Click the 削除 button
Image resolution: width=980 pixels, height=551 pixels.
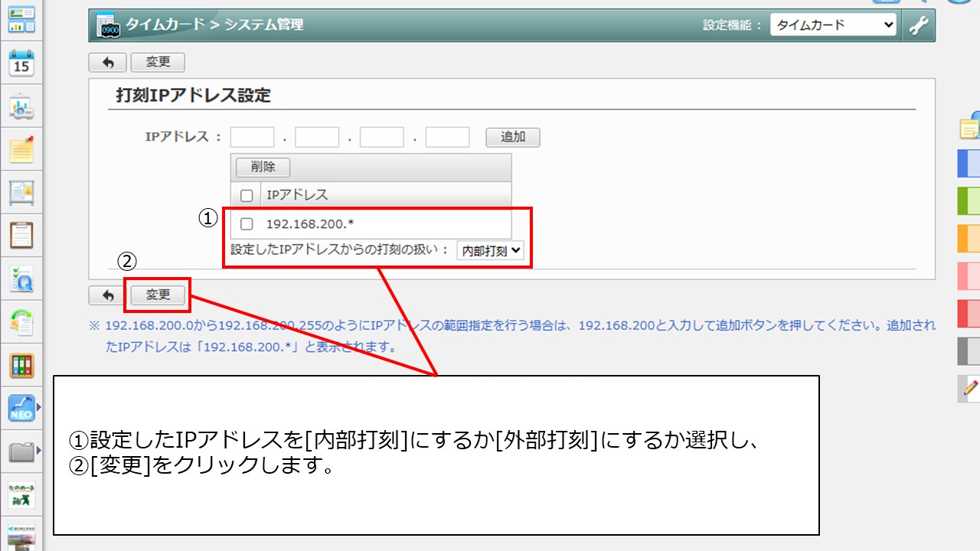263,167
